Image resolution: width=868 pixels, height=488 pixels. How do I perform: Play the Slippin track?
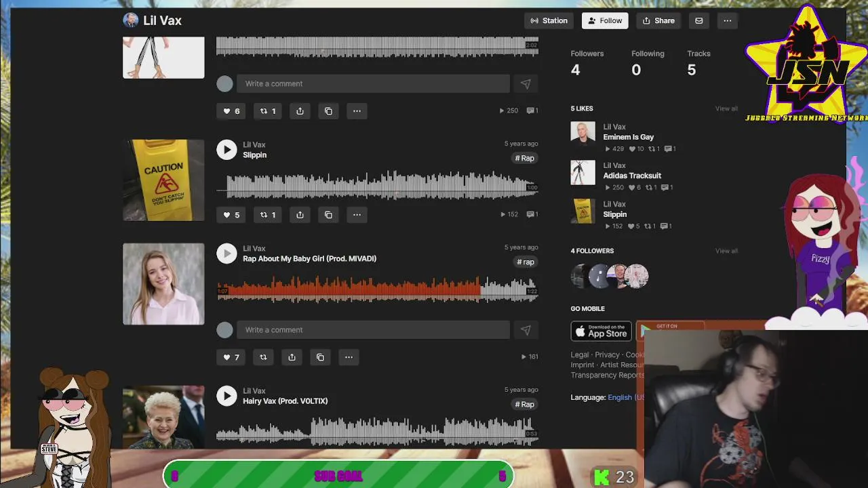pos(226,150)
